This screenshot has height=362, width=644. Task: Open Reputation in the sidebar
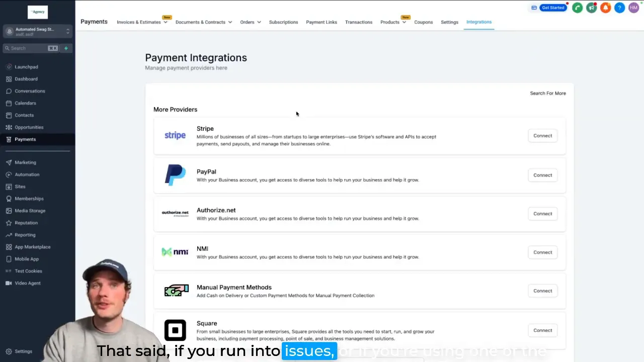pyautogui.click(x=26, y=223)
